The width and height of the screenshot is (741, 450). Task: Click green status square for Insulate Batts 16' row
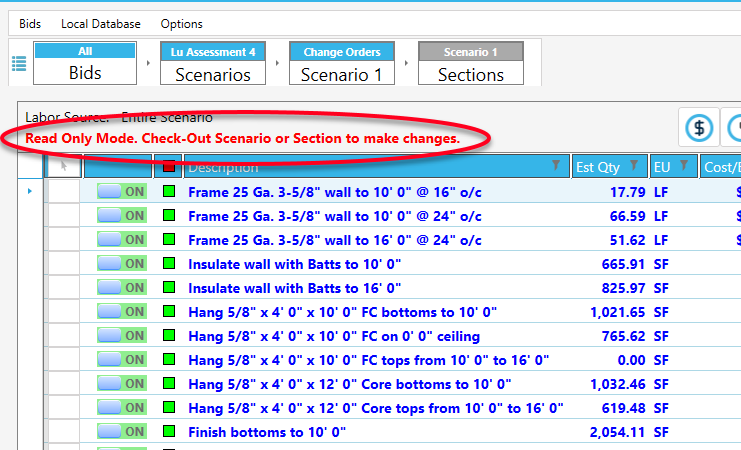pos(169,288)
